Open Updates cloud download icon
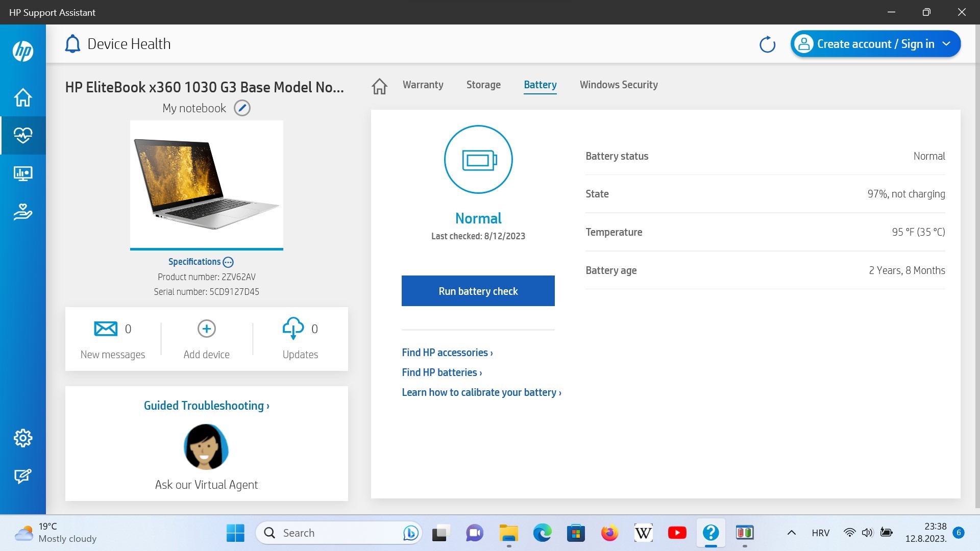980x551 pixels. point(293,329)
